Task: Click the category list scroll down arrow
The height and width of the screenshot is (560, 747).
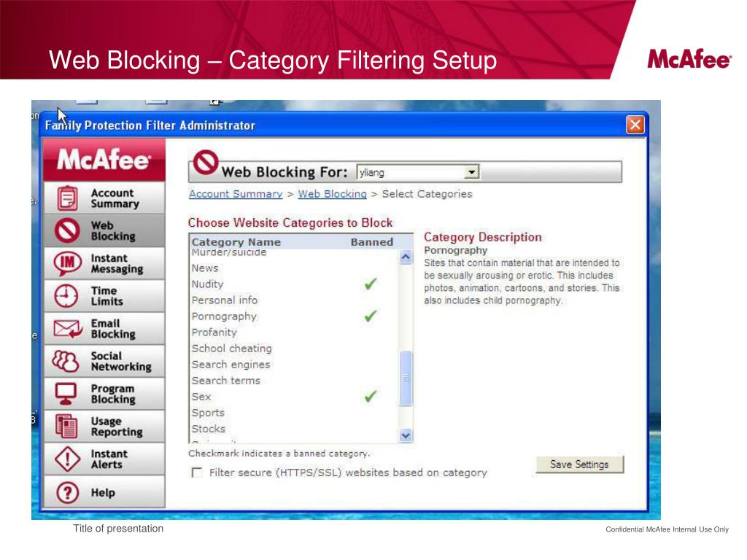Action: [406, 435]
